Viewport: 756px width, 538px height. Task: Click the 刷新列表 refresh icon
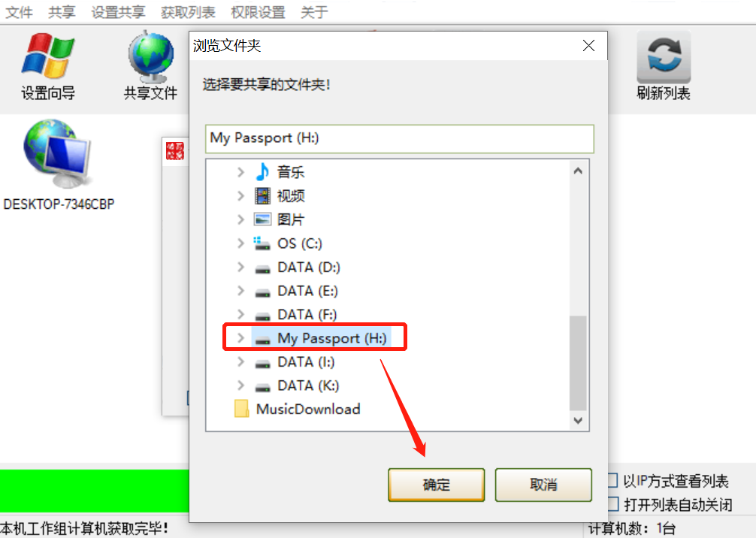(x=664, y=56)
